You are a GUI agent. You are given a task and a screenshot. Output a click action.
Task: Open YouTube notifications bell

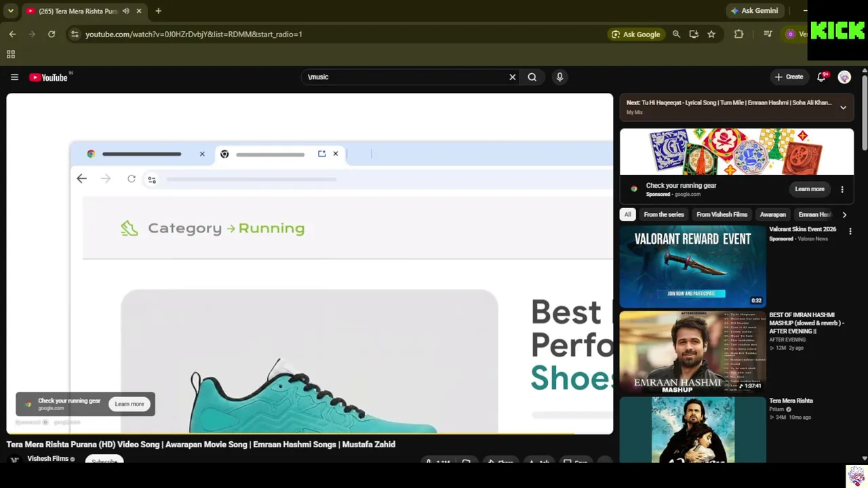click(x=822, y=77)
